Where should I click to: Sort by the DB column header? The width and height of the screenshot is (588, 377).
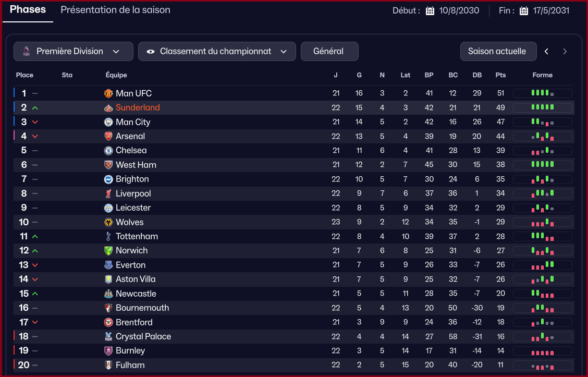[477, 75]
